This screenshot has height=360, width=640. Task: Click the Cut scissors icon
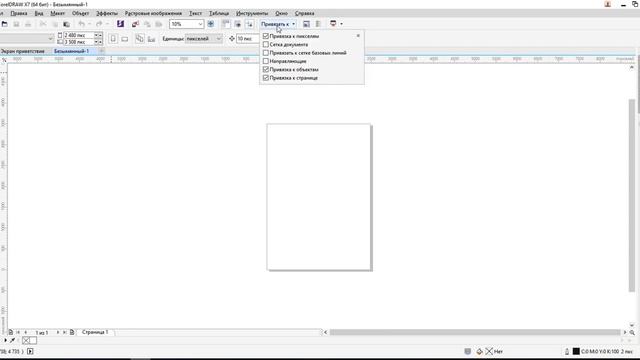click(43, 24)
